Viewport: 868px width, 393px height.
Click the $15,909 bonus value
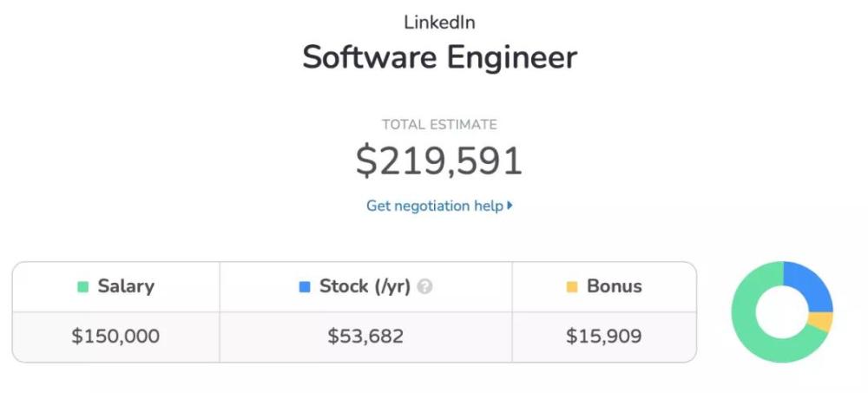[604, 336]
